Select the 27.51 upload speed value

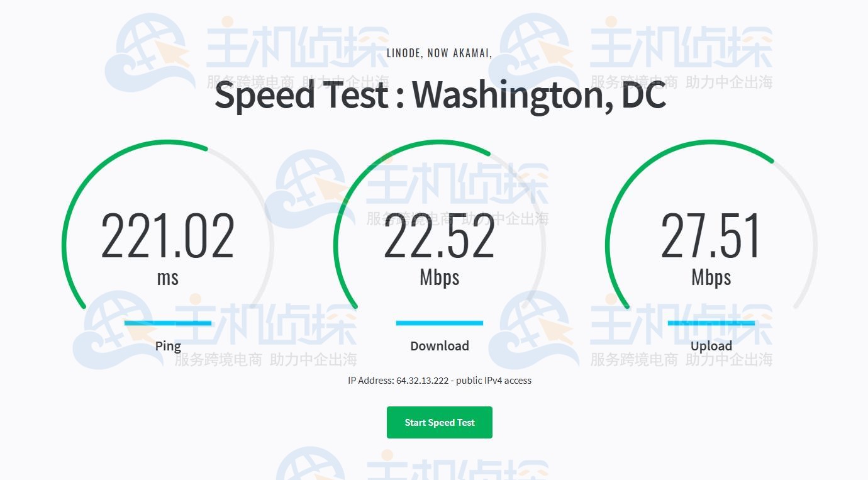point(711,237)
